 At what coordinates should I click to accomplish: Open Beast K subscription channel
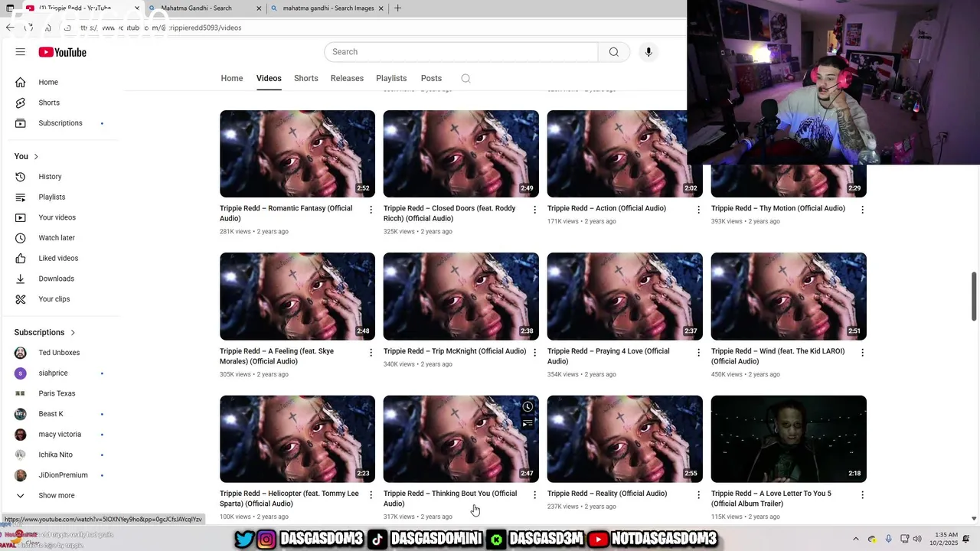(x=61, y=414)
